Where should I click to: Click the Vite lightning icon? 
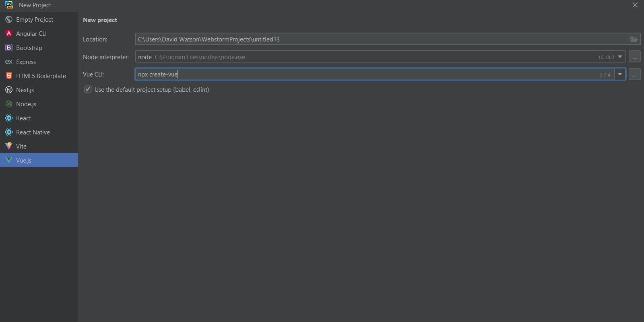[9, 146]
